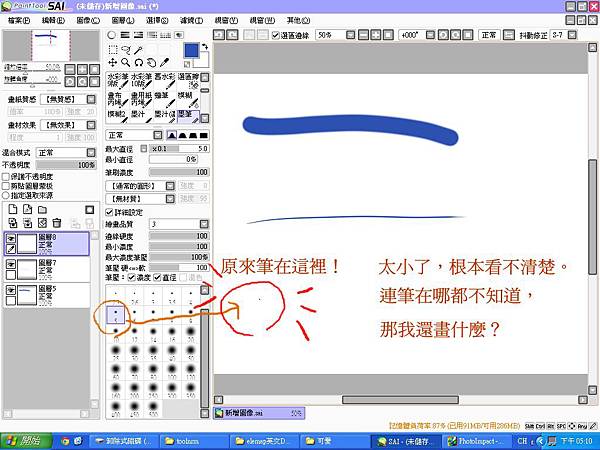Select the 墨筆 brush tool
The height and width of the screenshot is (450, 600).
[x=189, y=117]
